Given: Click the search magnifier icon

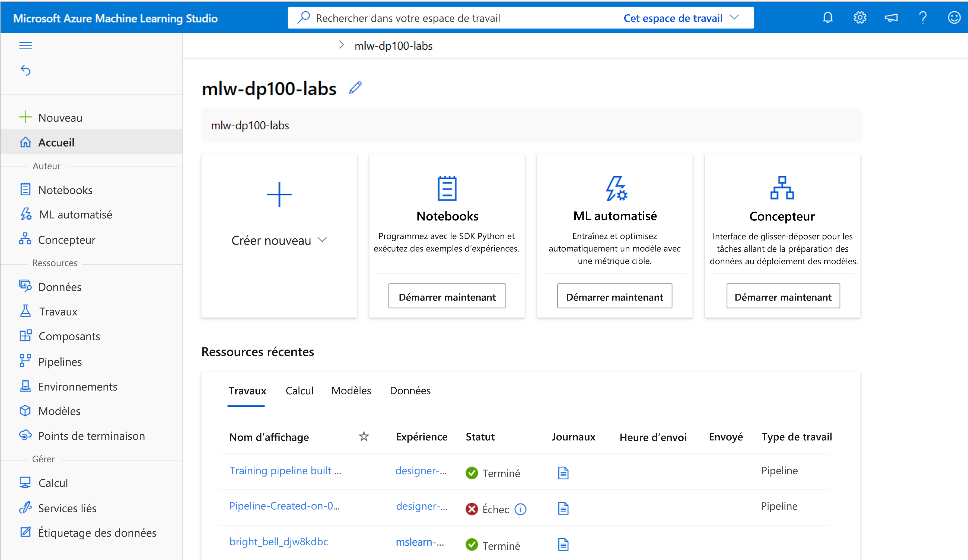Looking at the screenshot, I should tap(304, 18).
